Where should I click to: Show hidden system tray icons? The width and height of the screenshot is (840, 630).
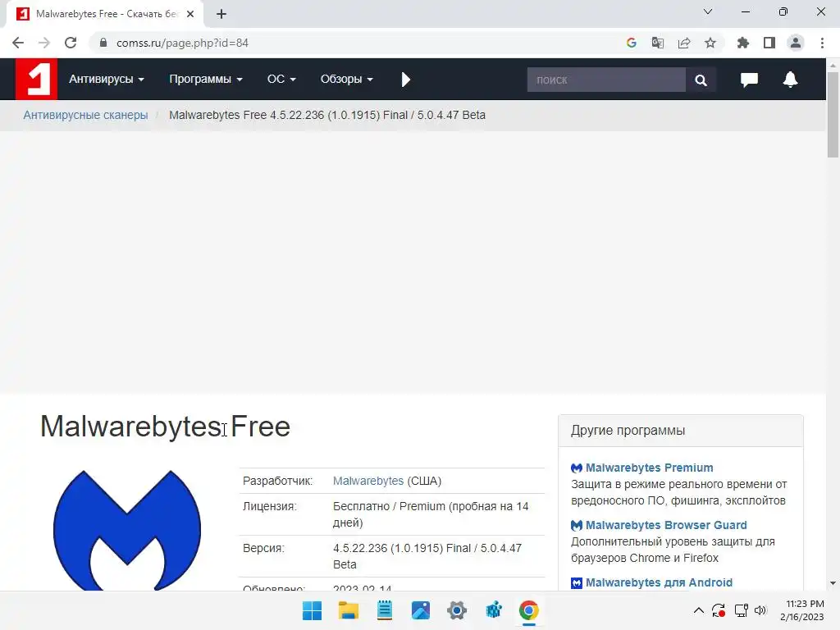pyautogui.click(x=699, y=610)
